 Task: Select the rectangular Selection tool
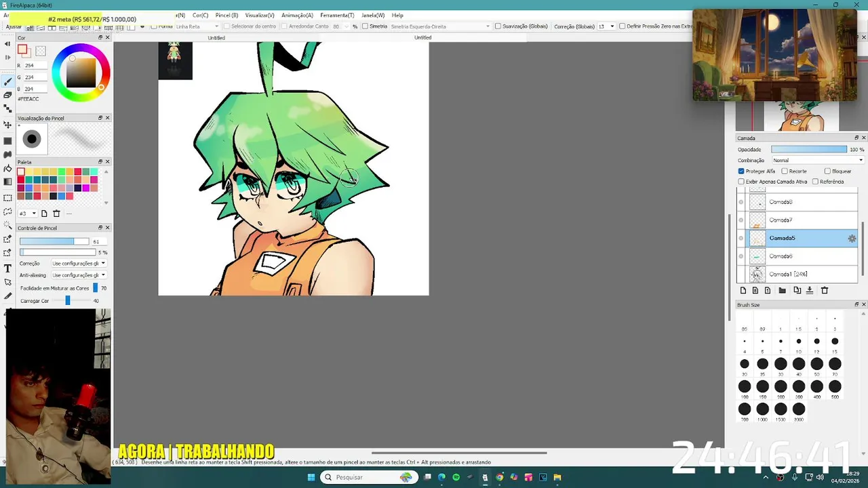7,198
